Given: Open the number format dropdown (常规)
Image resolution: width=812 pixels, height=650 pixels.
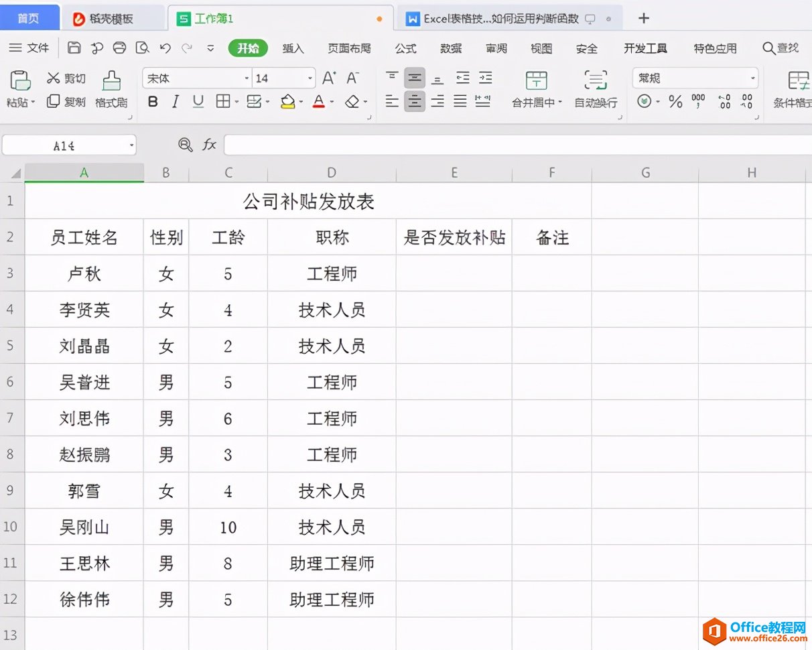Looking at the screenshot, I should tap(753, 79).
